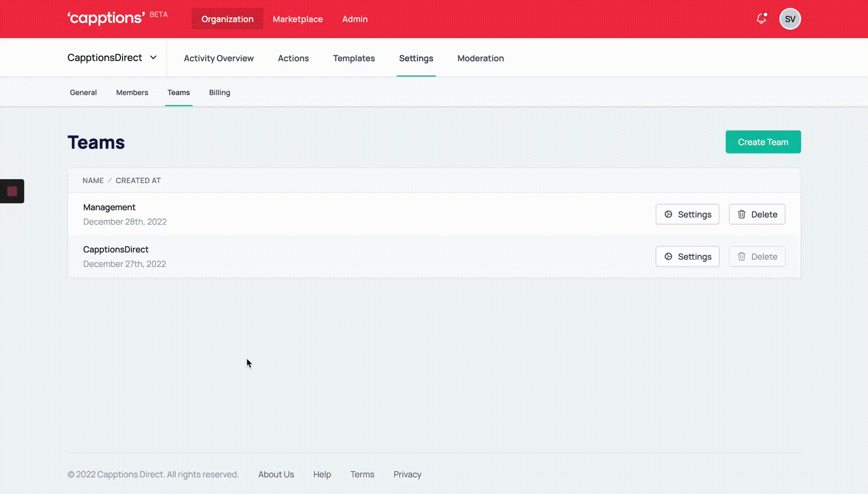Click the recording stop square icon
This screenshot has height=494, width=868.
(12, 191)
